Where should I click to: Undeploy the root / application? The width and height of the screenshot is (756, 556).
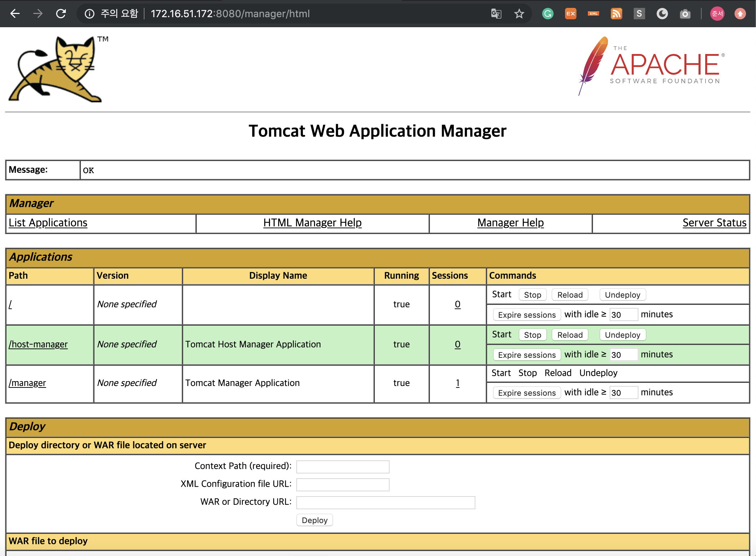(x=623, y=295)
